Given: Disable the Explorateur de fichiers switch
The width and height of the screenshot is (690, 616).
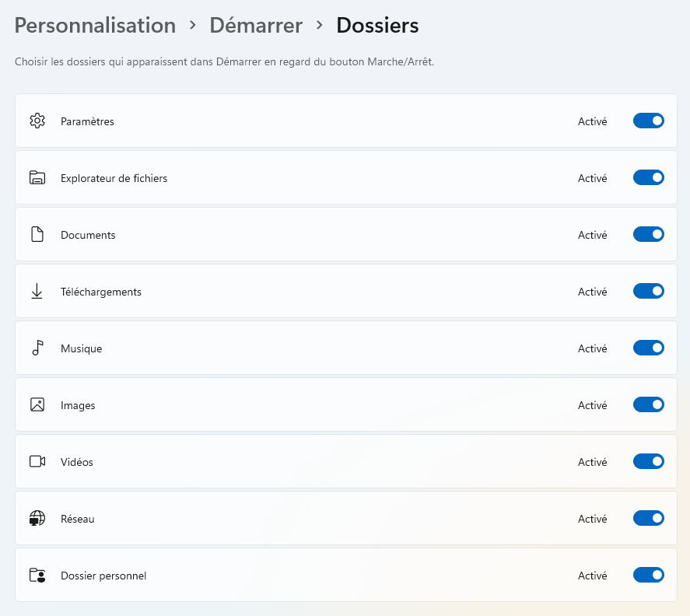Looking at the screenshot, I should (x=648, y=177).
